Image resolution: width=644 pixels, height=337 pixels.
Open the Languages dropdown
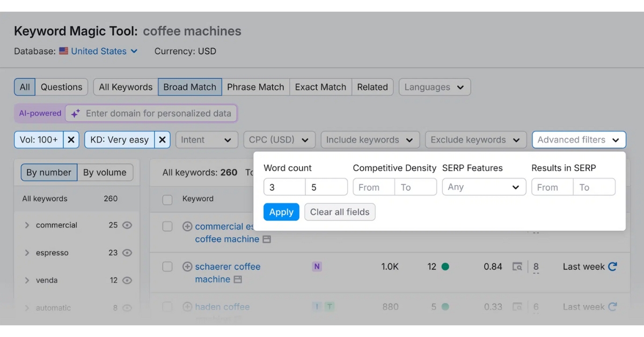(x=435, y=87)
